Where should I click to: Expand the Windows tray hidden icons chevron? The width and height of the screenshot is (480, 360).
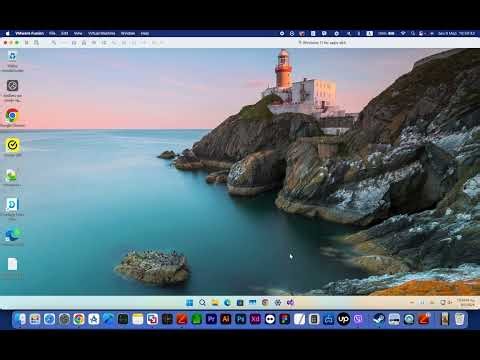(x=412, y=303)
